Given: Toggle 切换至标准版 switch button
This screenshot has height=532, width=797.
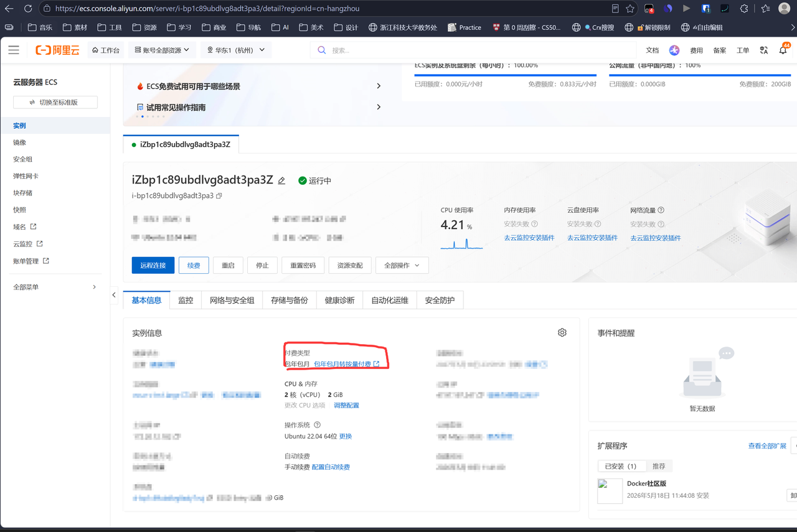Looking at the screenshot, I should point(55,102).
